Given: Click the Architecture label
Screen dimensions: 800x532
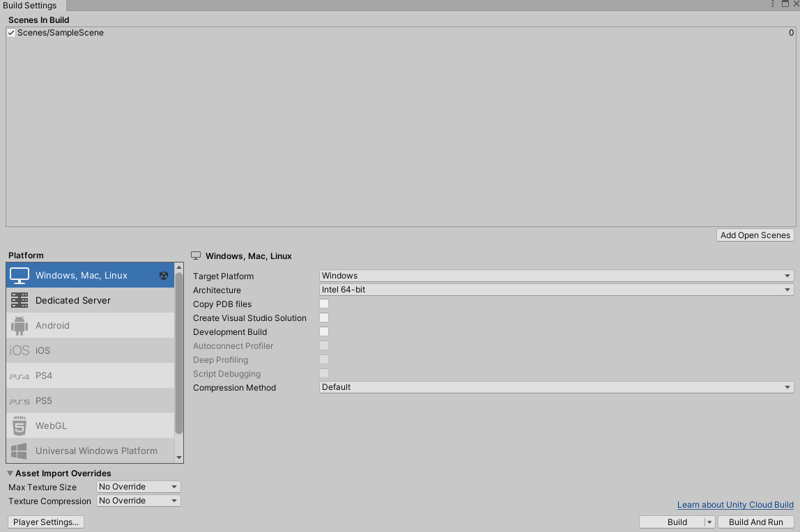Looking at the screenshot, I should coord(217,290).
